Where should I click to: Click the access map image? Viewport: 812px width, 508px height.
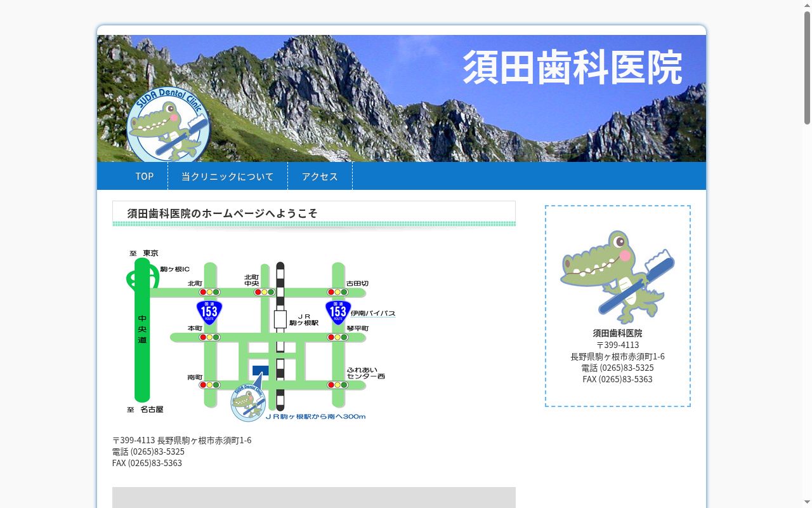point(261,334)
